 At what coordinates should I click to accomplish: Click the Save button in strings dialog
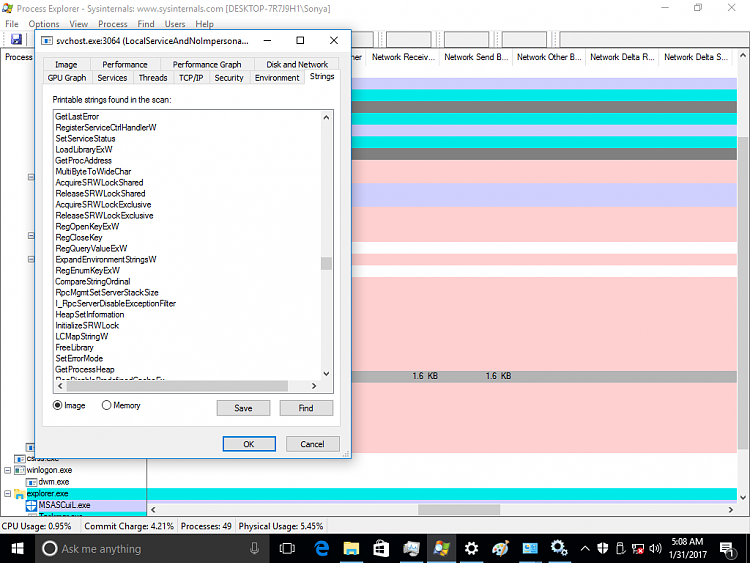click(243, 408)
